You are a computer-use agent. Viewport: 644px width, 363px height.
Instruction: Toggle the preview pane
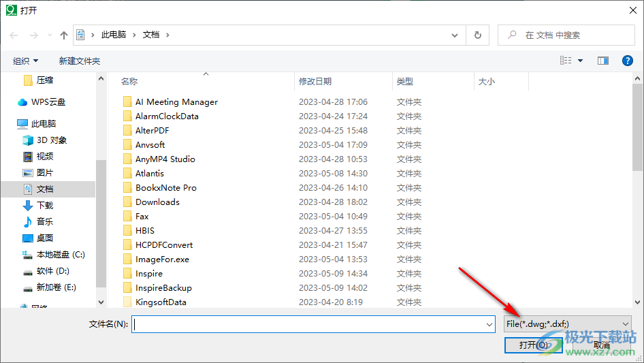pyautogui.click(x=603, y=61)
